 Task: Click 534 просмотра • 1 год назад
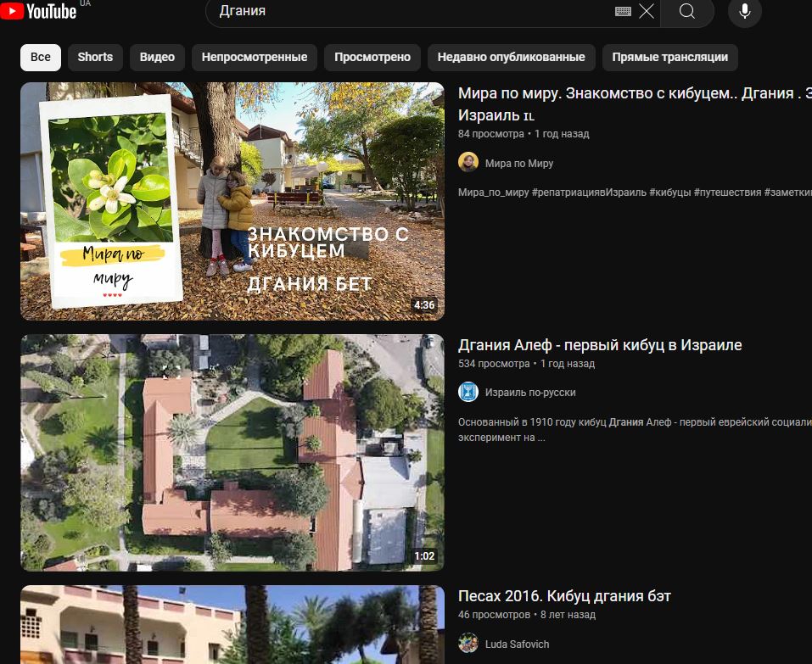click(x=526, y=364)
